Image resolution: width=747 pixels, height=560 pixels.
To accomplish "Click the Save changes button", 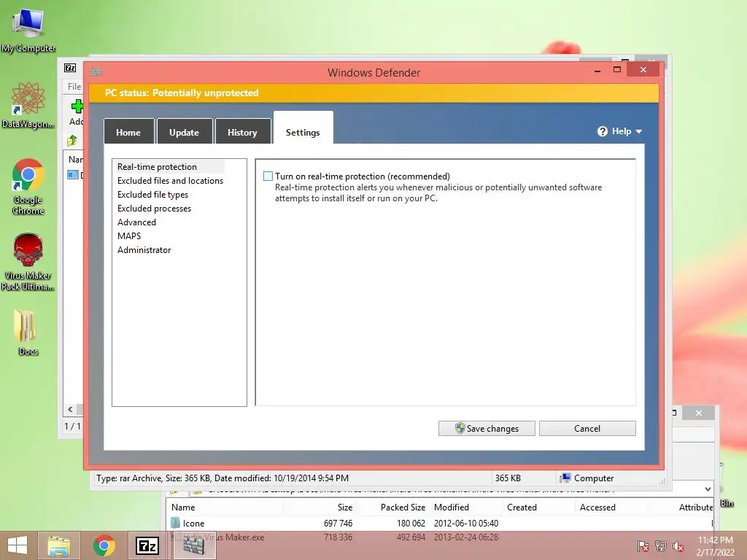I will click(487, 428).
